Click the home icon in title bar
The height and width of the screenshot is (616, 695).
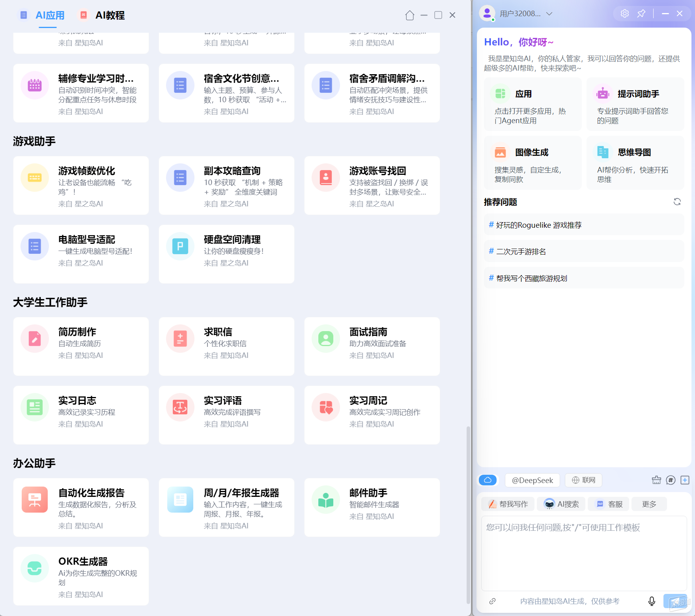[x=409, y=15]
